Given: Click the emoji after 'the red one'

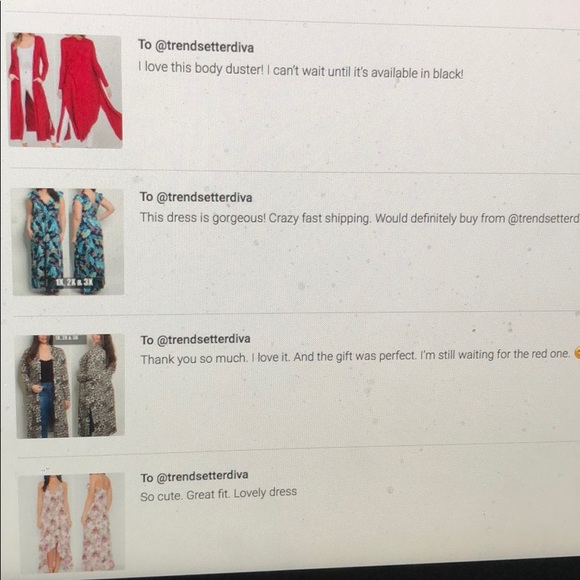Looking at the screenshot, I should pos(576,353).
